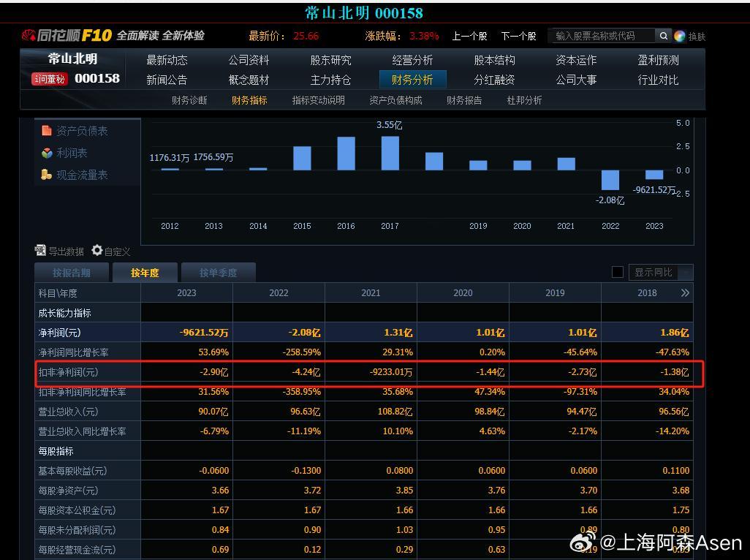Open the 新闻公告 menu
The width and height of the screenshot is (750, 560).
tap(167, 80)
